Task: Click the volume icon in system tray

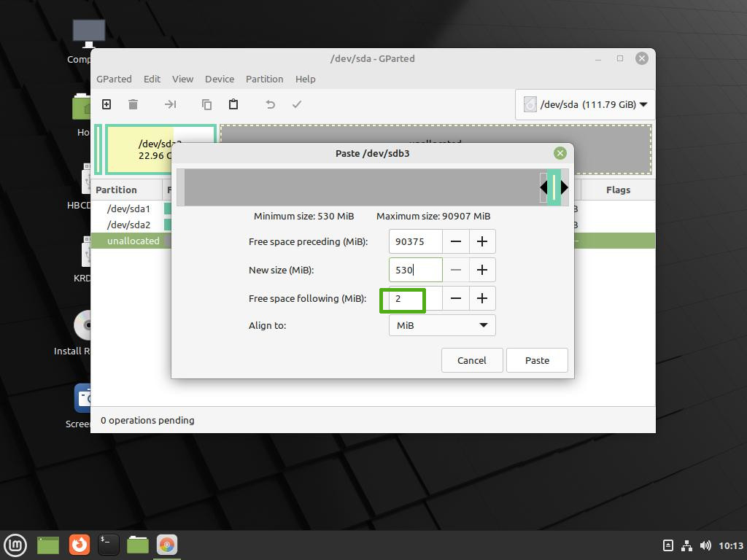Action: tap(705, 545)
